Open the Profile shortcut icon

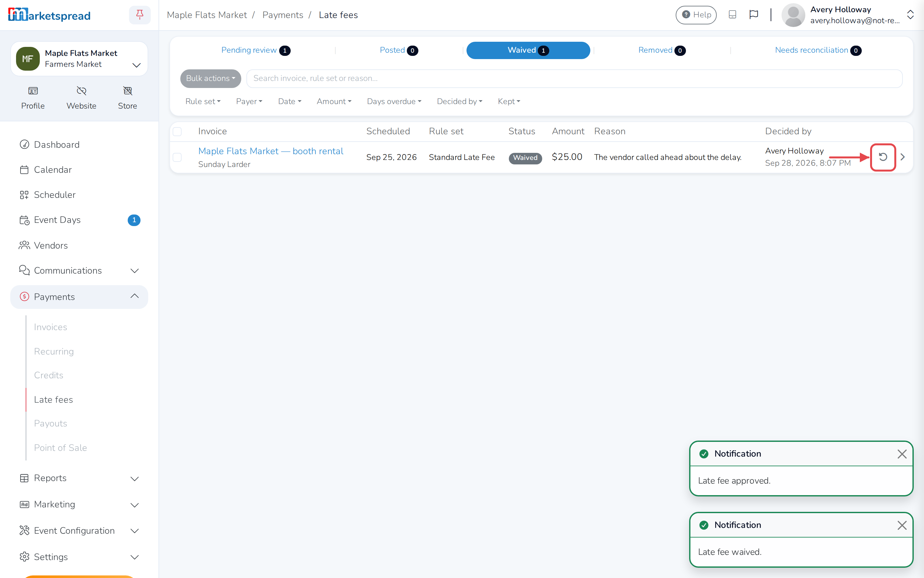pyautogui.click(x=33, y=98)
